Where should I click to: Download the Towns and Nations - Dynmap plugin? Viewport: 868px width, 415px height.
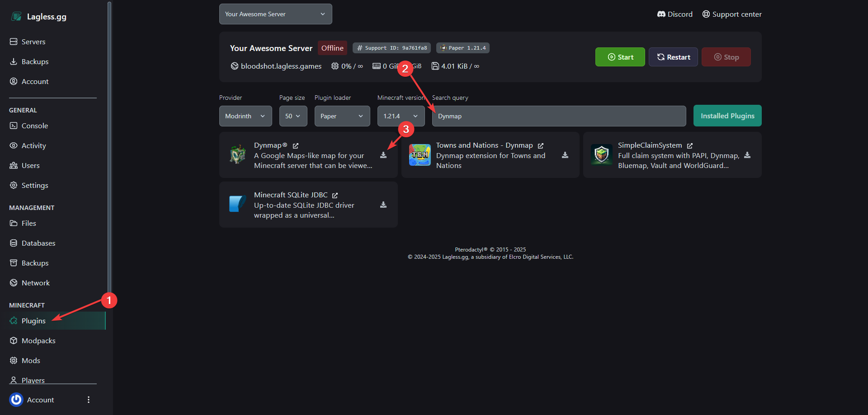click(x=565, y=155)
